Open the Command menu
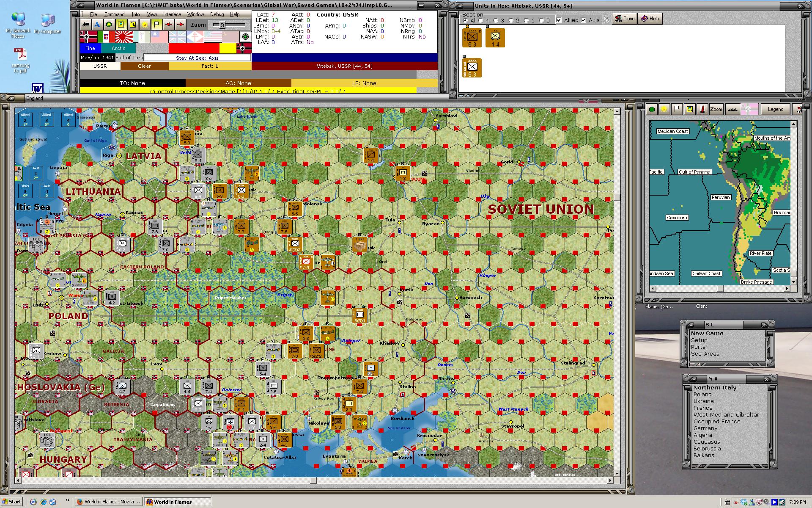Image resolution: width=812 pixels, height=508 pixels. (115, 14)
